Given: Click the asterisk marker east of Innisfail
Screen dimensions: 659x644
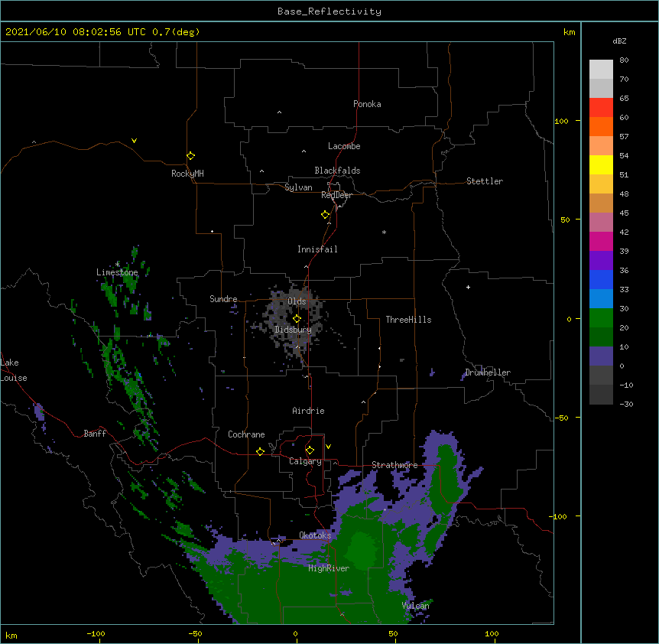Looking at the screenshot, I should point(384,232).
